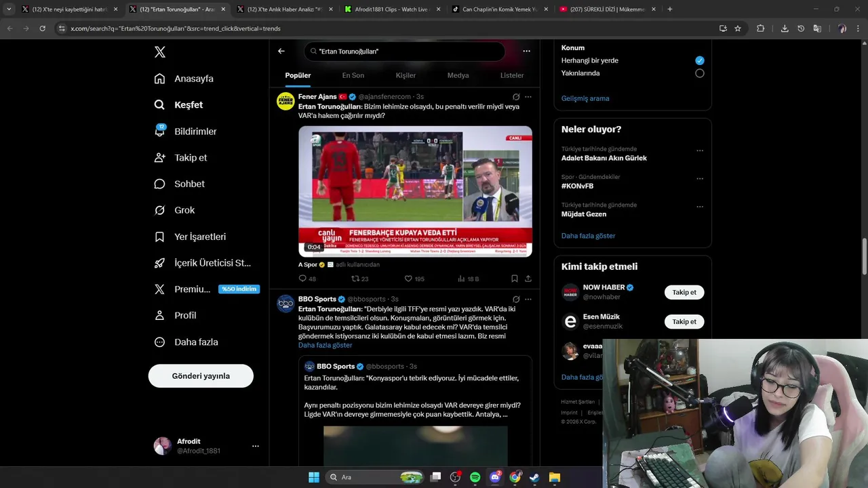The width and height of the screenshot is (868, 488).
Task: Open the Chrome tab list dropdown
Action: click(9, 9)
